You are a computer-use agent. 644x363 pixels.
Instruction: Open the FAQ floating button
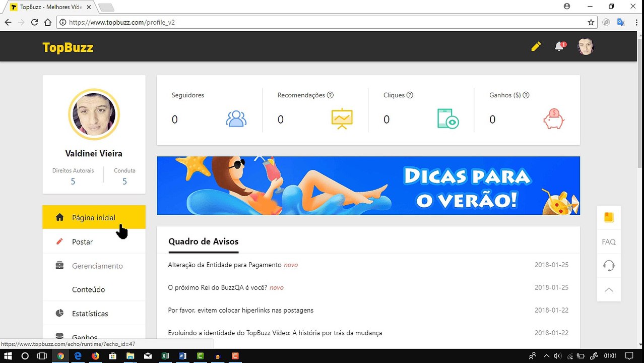pyautogui.click(x=609, y=241)
